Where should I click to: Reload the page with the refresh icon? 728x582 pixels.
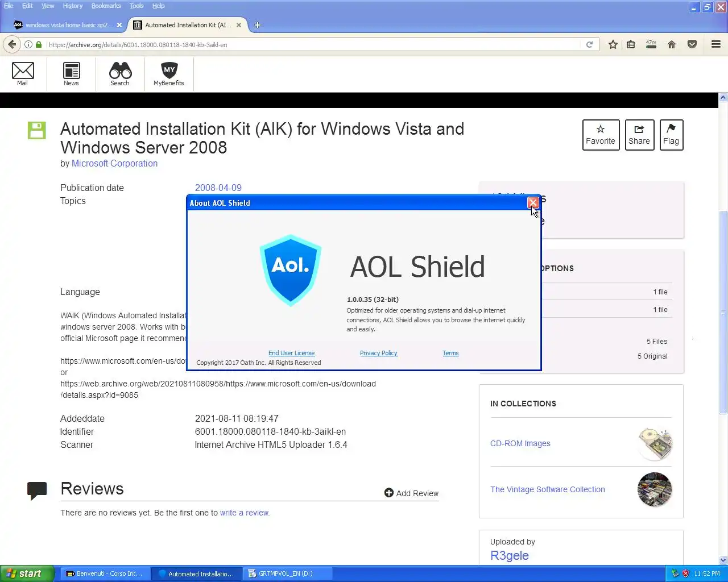pyautogui.click(x=589, y=44)
